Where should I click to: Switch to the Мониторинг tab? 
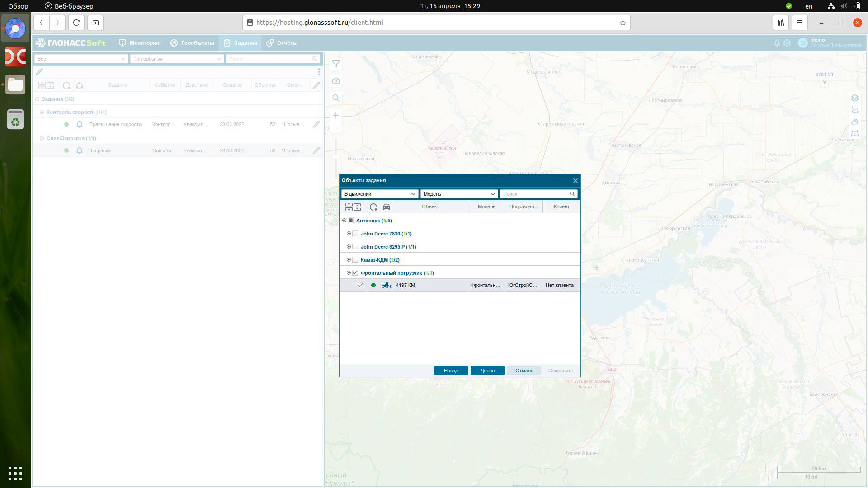(140, 43)
